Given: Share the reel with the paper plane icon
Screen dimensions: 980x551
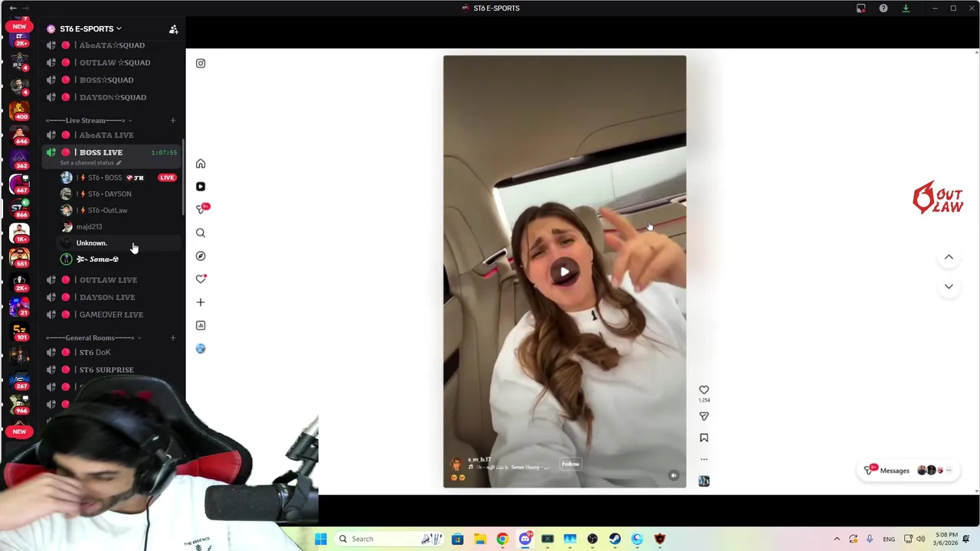Looking at the screenshot, I should [704, 416].
